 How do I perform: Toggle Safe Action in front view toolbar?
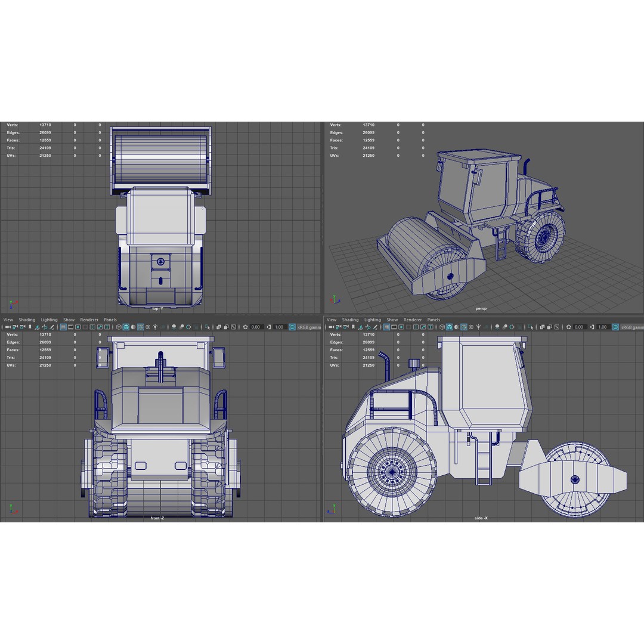click(100, 327)
